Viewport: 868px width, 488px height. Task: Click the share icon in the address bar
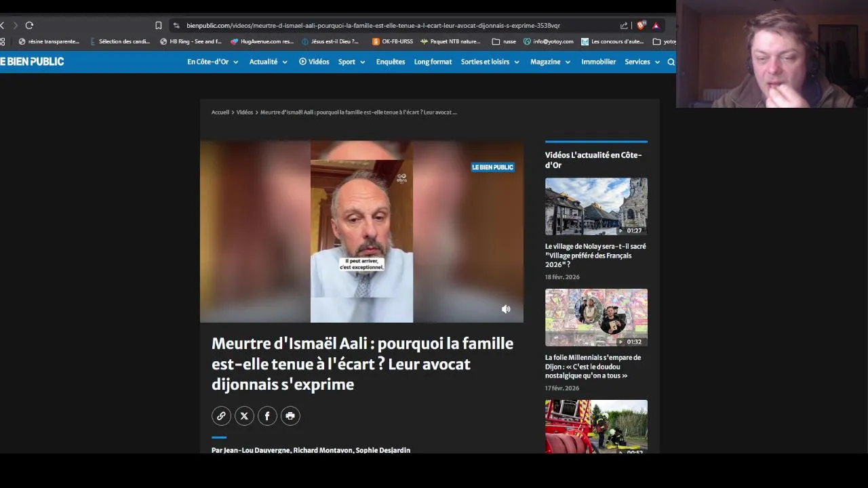(x=624, y=25)
